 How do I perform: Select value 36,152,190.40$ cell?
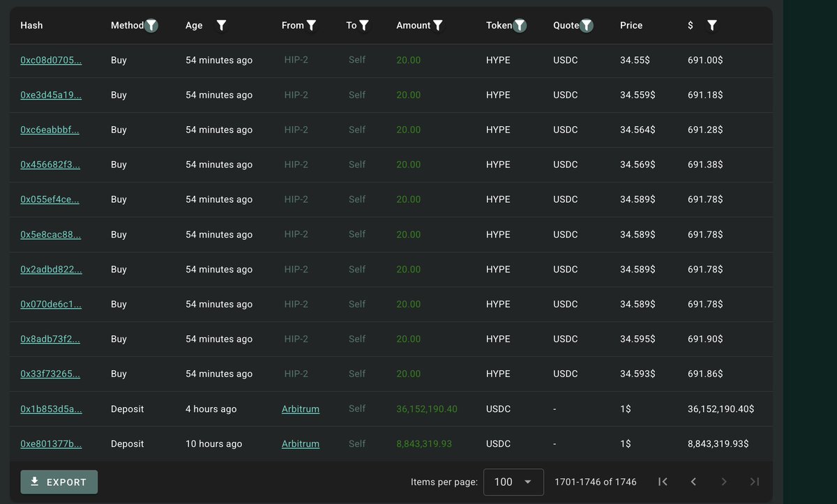[721, 408]
